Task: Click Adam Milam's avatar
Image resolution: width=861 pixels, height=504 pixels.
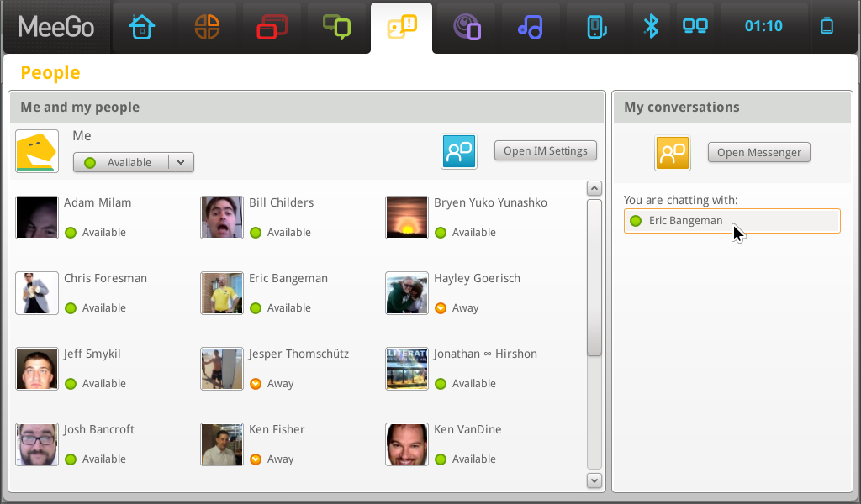Action: tap(37, 218)
